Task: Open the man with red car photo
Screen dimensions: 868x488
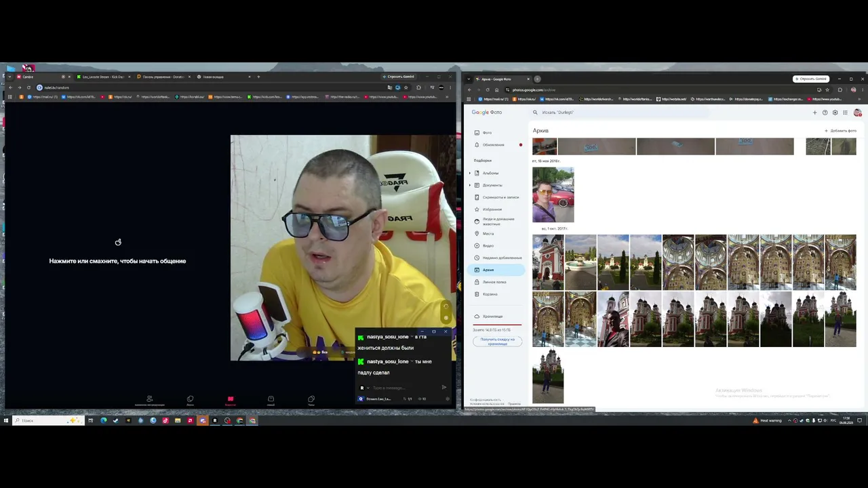Action: click(553, 195)
